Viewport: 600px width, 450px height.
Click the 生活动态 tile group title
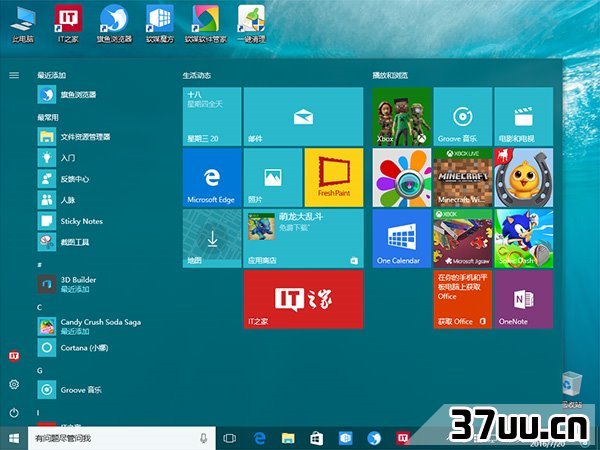(x=197, y=75)
